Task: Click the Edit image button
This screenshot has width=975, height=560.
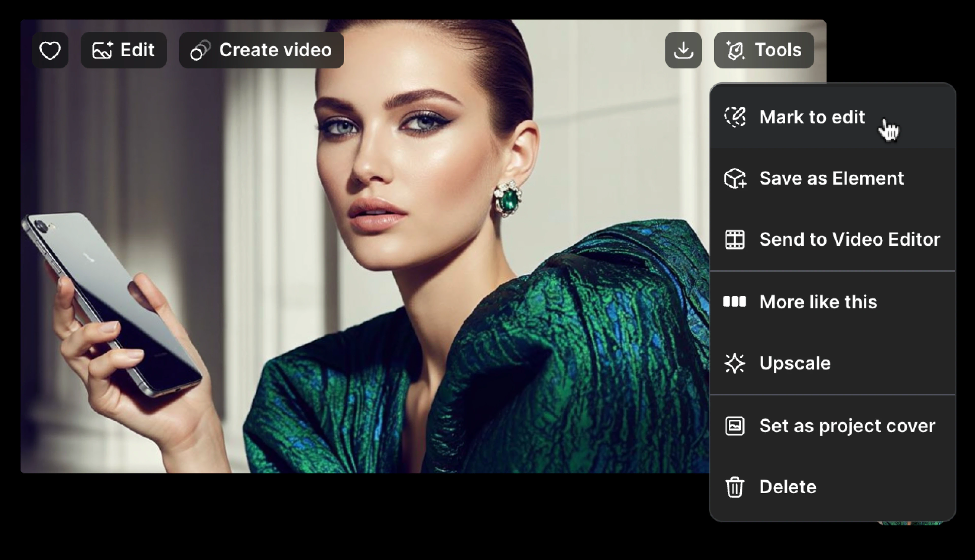Action: click(x=123, y=50)
